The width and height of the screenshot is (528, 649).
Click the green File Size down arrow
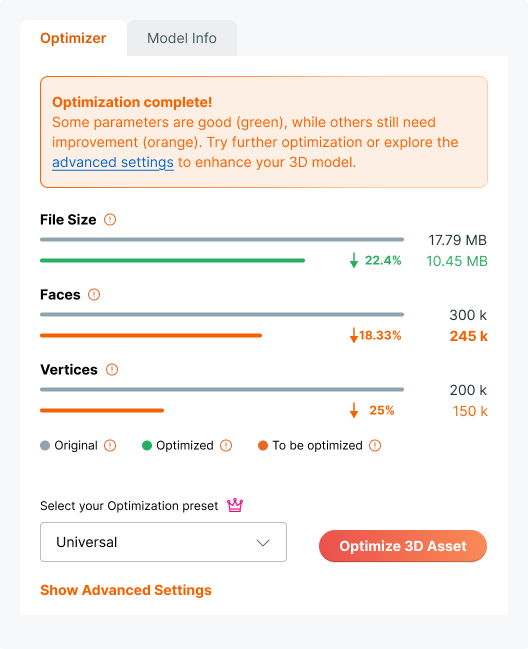(x=354, y=261)
